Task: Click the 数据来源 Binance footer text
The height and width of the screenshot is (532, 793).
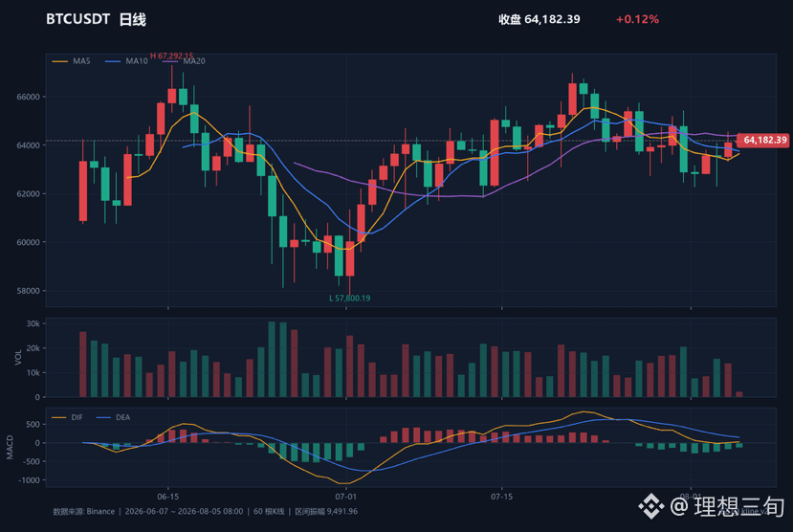Action: [84, 511]
